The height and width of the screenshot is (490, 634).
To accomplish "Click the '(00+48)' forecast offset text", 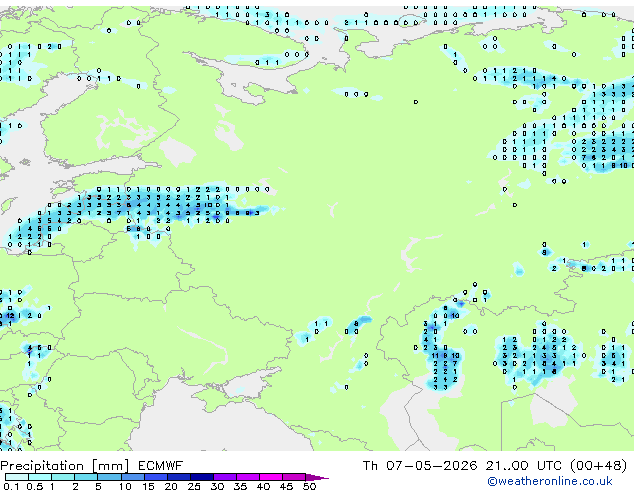I will (x=598, y=466).
